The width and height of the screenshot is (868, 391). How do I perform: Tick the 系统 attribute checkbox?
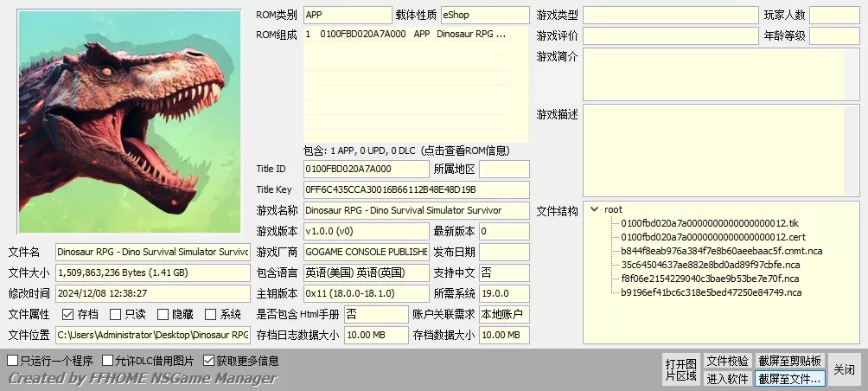point(211,315)
